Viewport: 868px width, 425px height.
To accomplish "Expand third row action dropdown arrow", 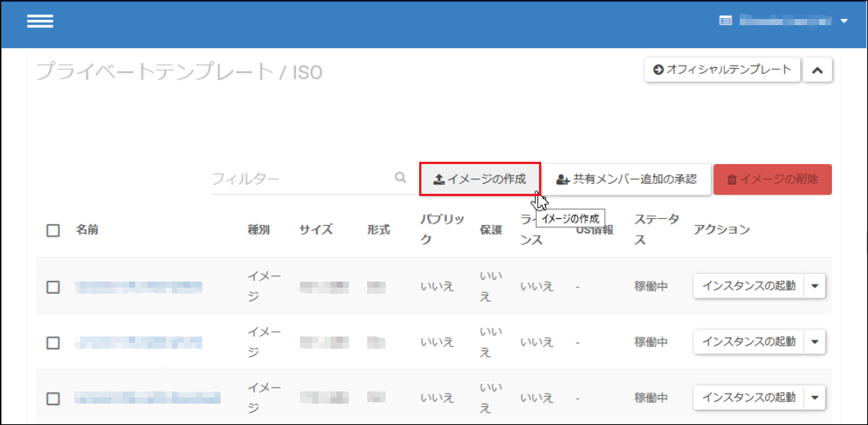I will 815,398.
